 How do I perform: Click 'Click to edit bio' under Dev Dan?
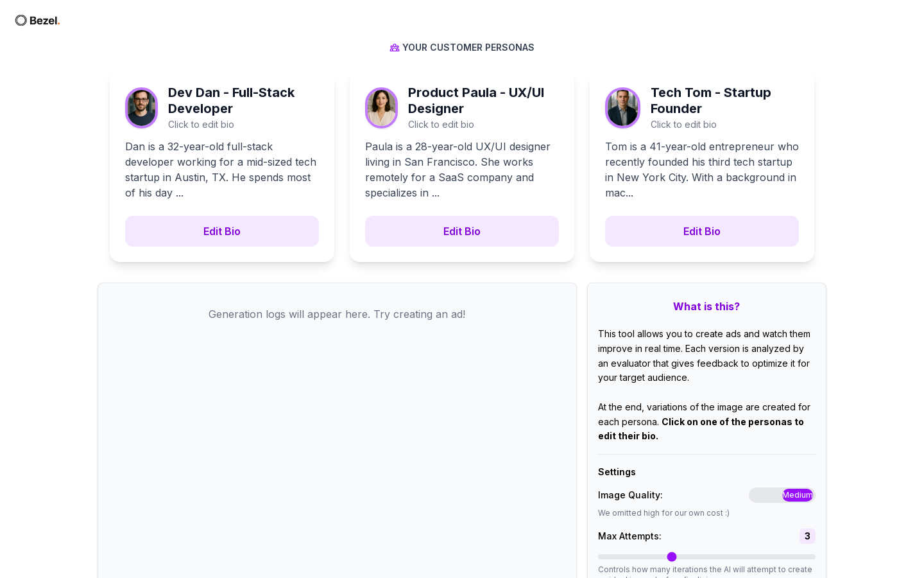pos(201,125)
